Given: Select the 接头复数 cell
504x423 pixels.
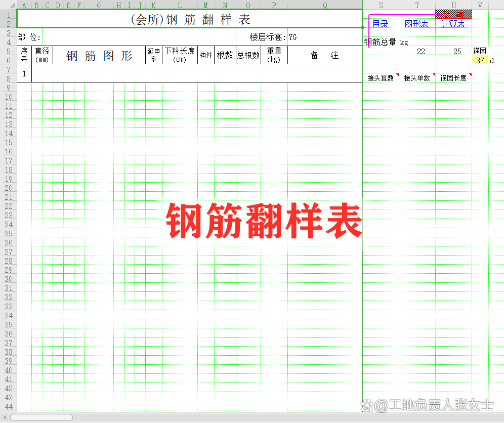Looking at the screenshot, I should tap(381, 78).
